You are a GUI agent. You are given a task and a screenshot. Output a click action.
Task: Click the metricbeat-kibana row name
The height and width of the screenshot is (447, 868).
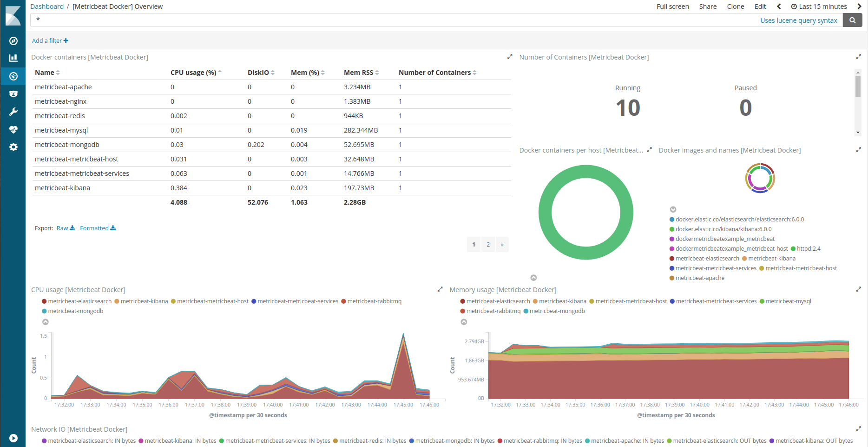(62, 188)
